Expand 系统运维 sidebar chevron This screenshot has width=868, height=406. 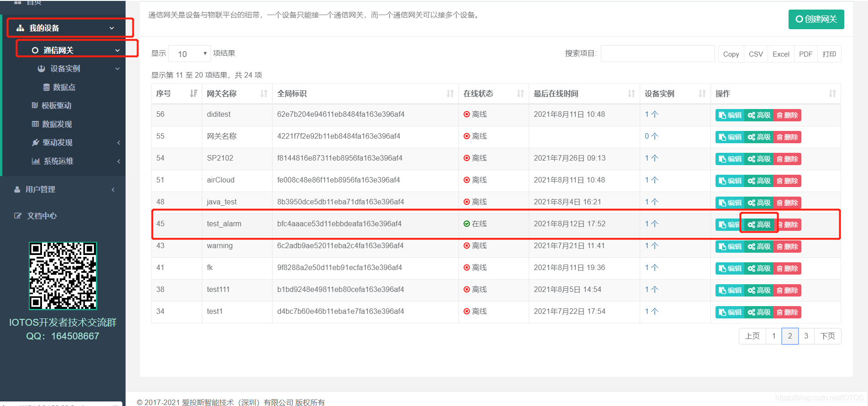[x=119, y=161]
